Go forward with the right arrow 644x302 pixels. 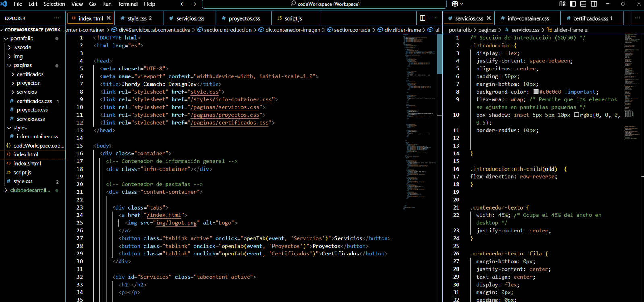pyautogui.click(x=194, y=4)
